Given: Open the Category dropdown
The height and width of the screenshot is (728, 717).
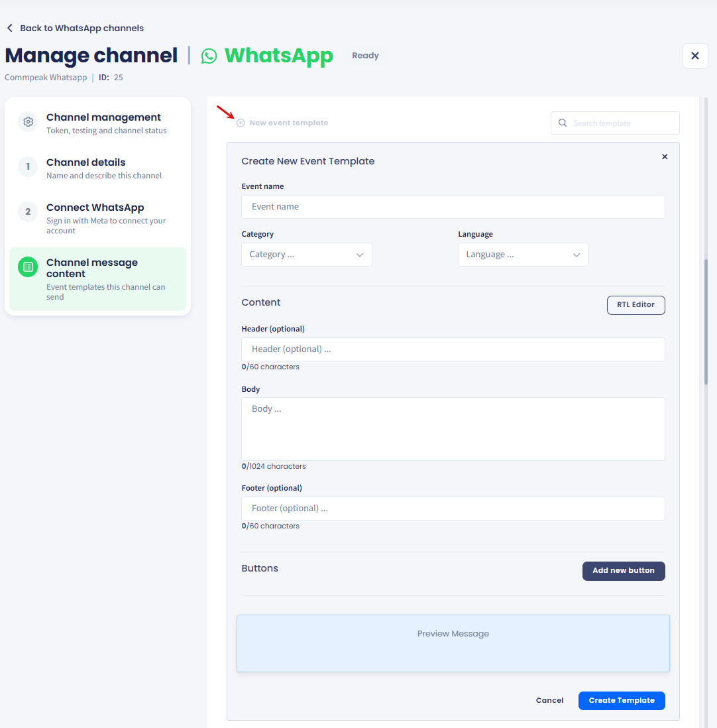Looking at the screenshot, I should tap(307, 255).
